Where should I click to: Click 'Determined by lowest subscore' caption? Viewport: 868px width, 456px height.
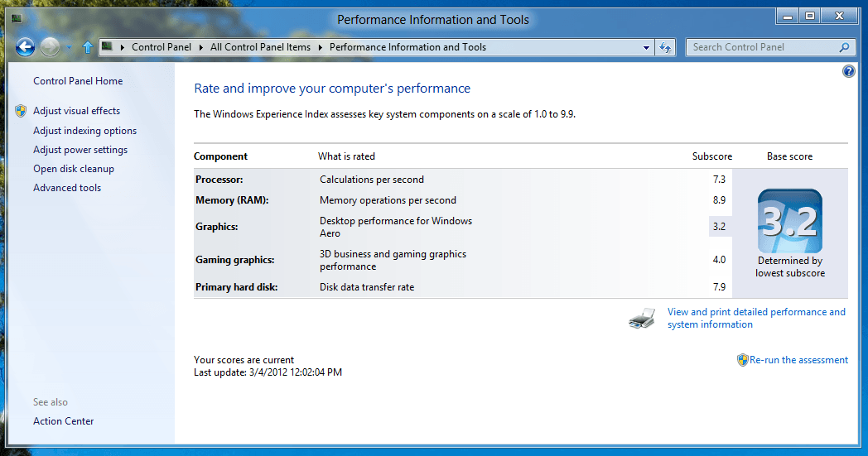coord(790,266)
